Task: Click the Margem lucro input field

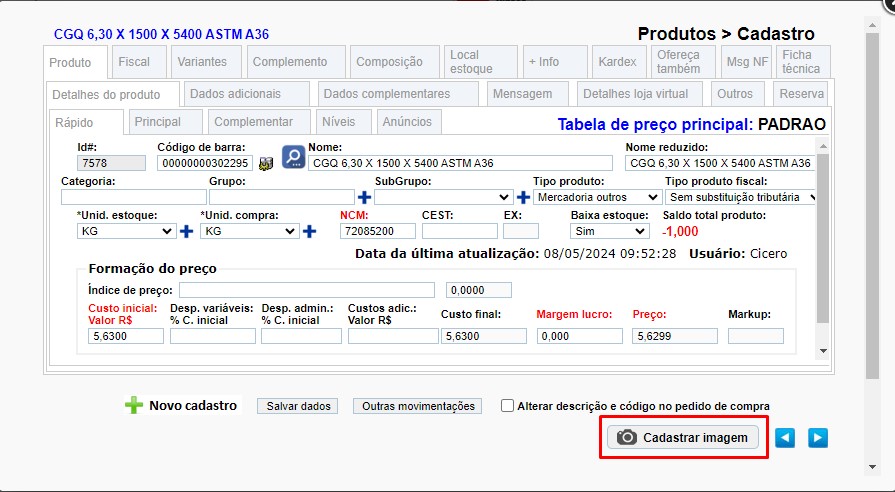Action: (x=580, y=336)
